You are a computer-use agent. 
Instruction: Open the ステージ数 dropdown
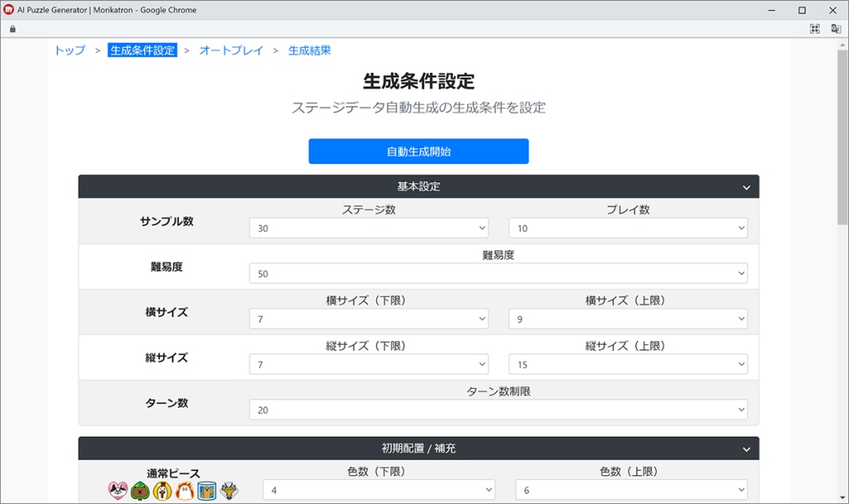[369, 228]
